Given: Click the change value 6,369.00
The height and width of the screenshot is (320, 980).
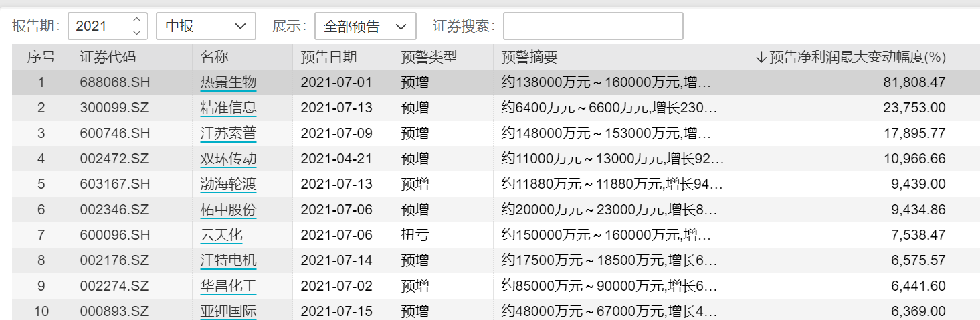Looking at the screenshot, I should tap(918, 311).
